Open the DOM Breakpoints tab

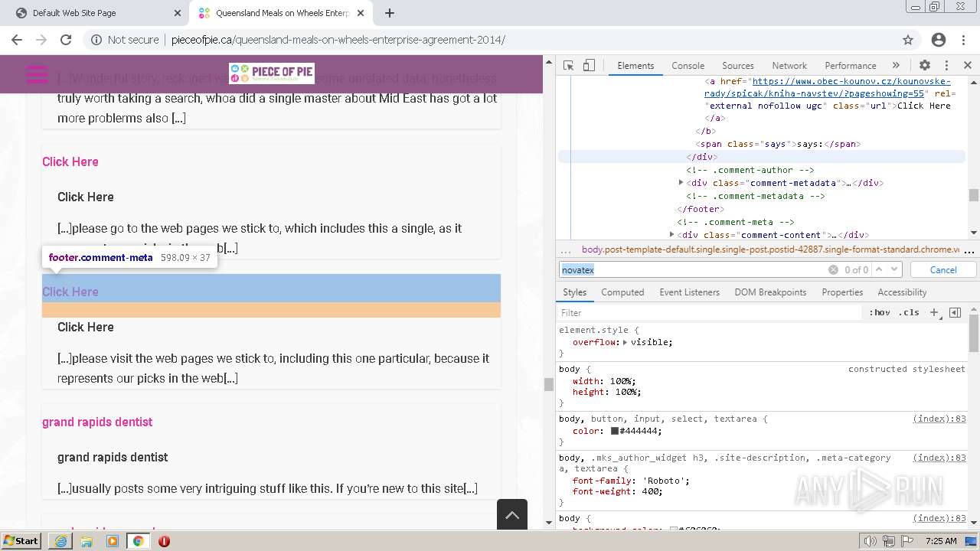(770, 292)
